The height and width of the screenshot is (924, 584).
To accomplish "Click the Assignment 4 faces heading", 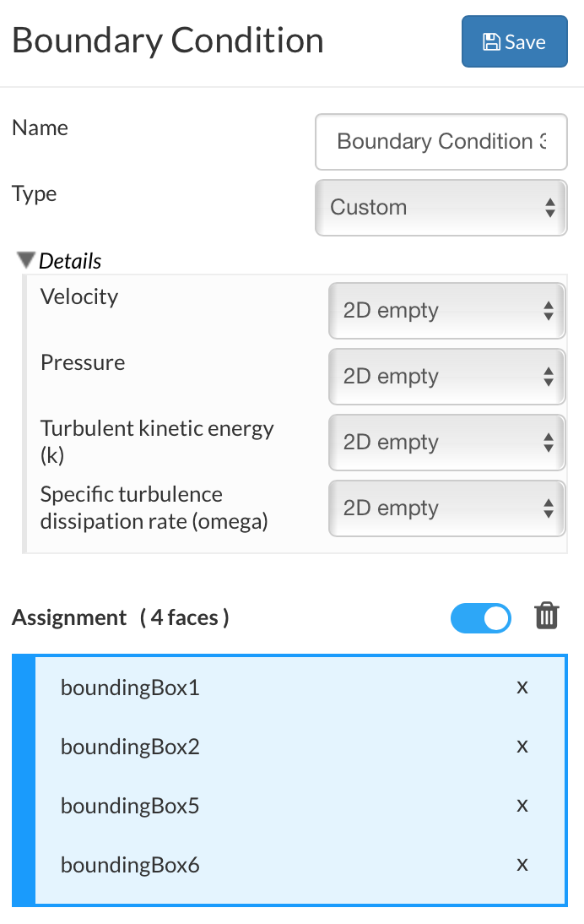I will point(120,617).
